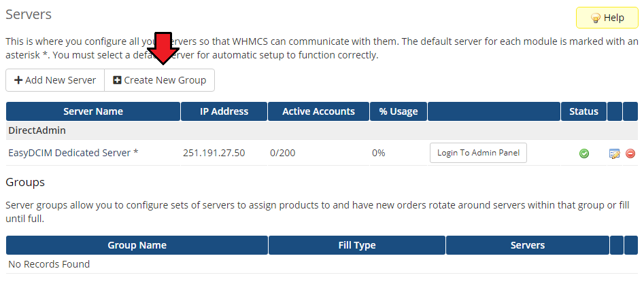This screenshot has width=644, height=290.
Task: Open the Help button
Action: click(607, 18)
